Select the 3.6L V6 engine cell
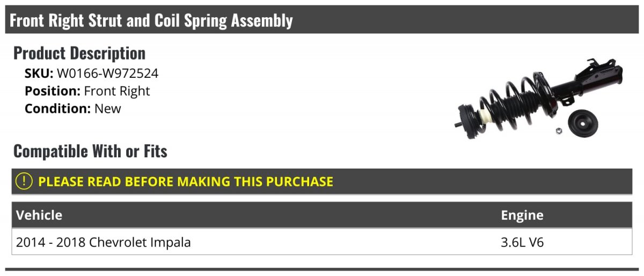 [522, 243]
